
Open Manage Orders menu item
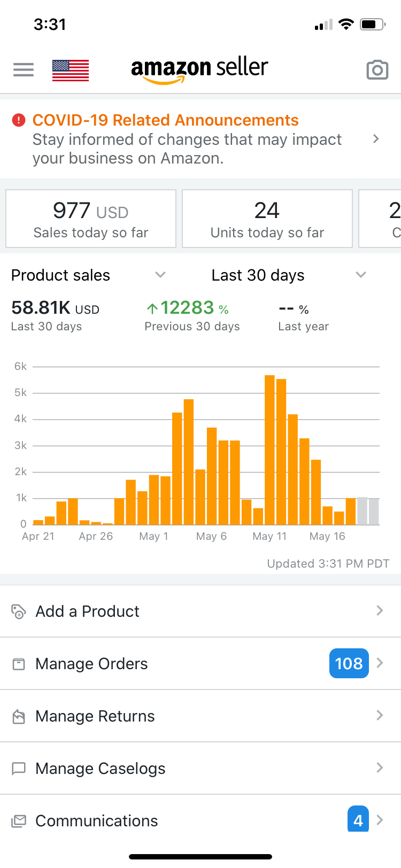click(x=91, y=664)
